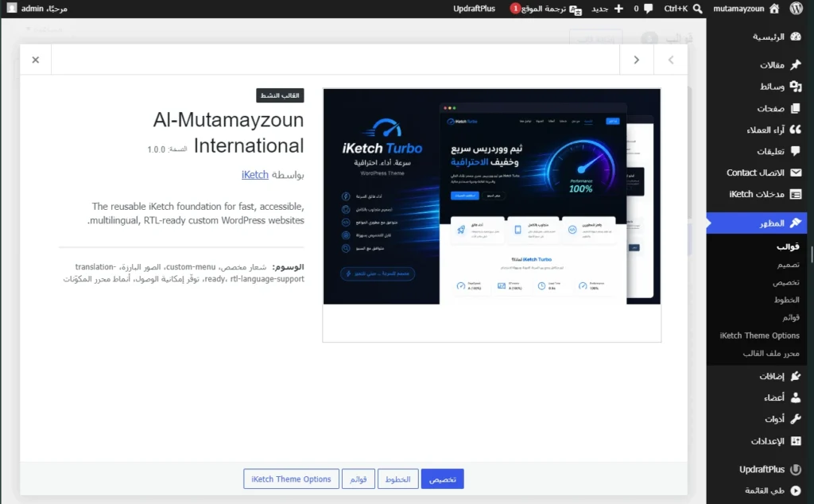
Task: Click the ترجمة الموقع label in admin bar
Action: click(544, 9)
